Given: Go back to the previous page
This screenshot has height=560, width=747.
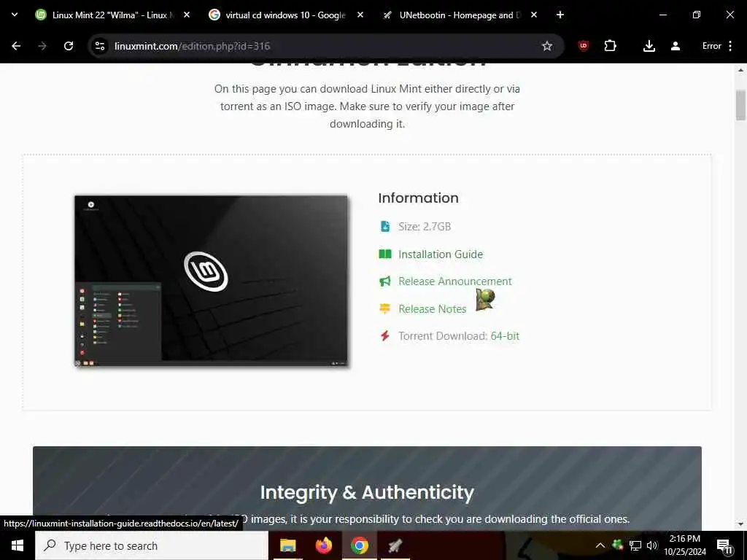Looking at the screenshot, I should coord(16,46).
